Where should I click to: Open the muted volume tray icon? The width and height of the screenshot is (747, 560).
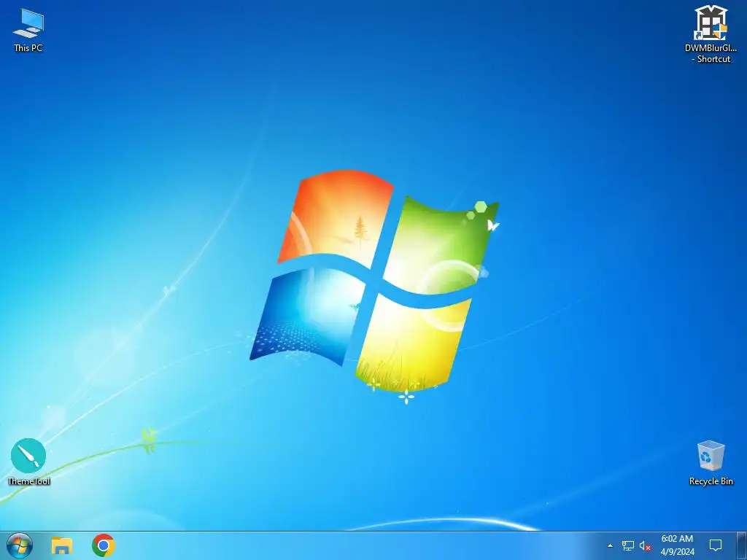pos(645,545)
